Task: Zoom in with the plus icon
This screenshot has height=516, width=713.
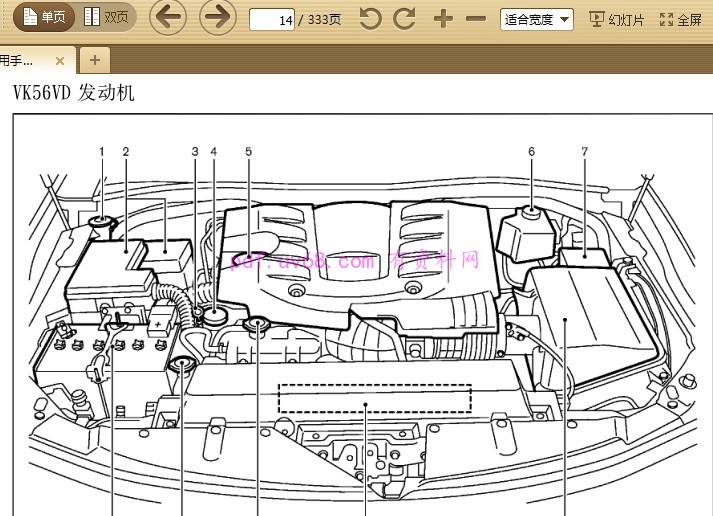Action: pyautogui.click(x=443, y=18)
